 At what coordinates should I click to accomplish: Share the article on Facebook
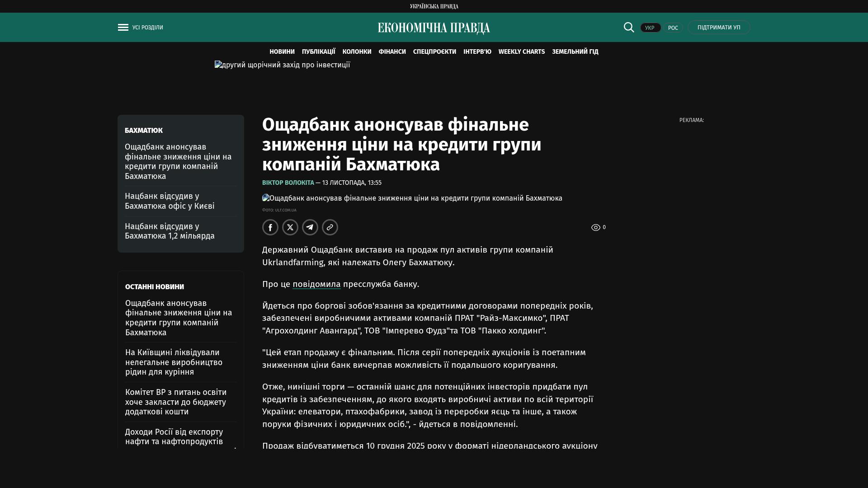tap(270, 227)
